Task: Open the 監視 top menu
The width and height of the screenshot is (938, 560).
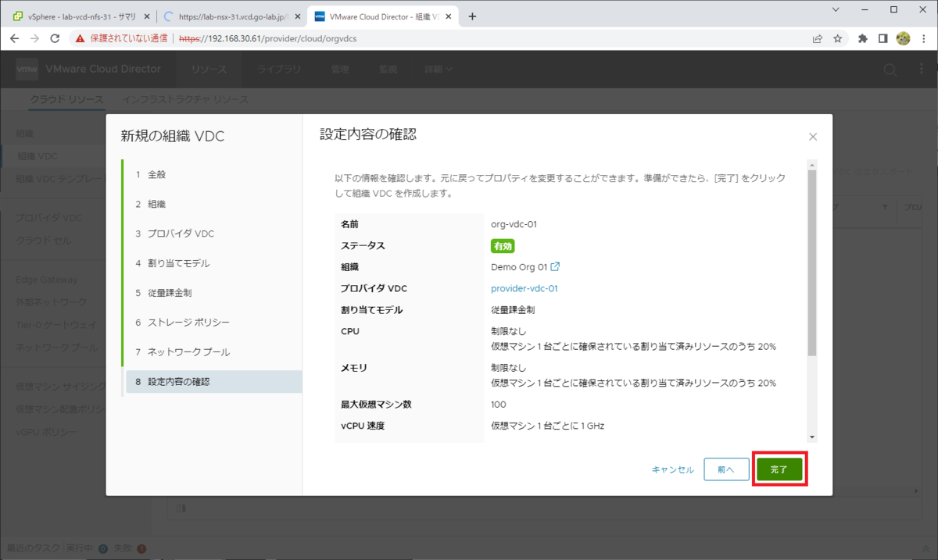Action: click(x=388, y=70)
